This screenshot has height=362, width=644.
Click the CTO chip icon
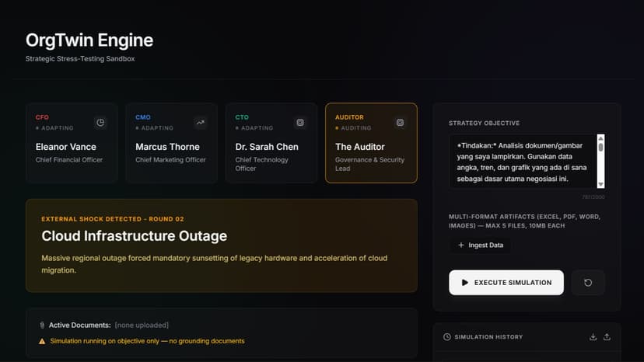tap(300, 123)
